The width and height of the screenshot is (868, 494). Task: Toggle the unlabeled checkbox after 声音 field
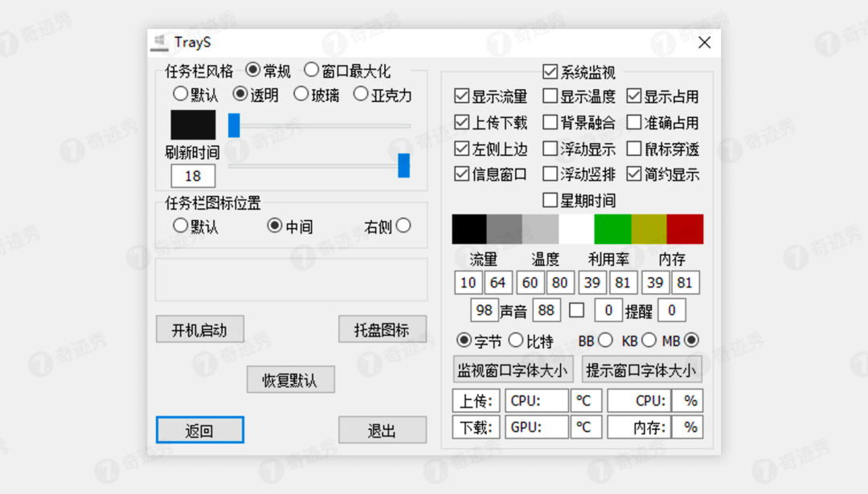coord(576,310)
